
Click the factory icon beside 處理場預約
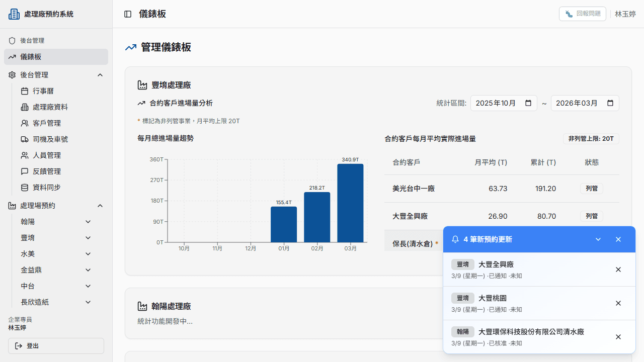point(12,206)
